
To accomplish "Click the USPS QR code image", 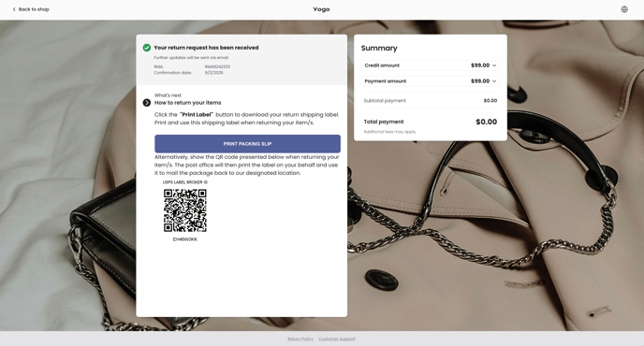I will 184,210.
